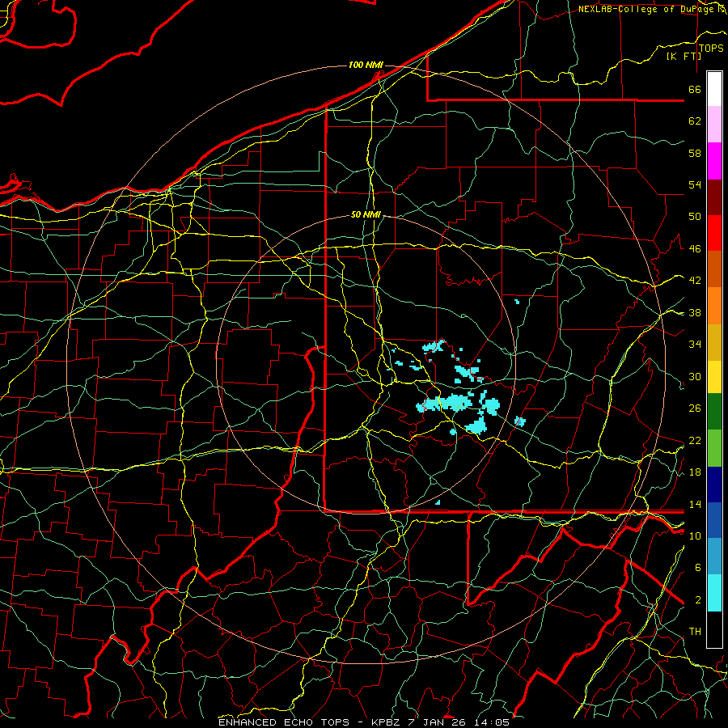Click the [K FT] units label

(x=684, y=56)
